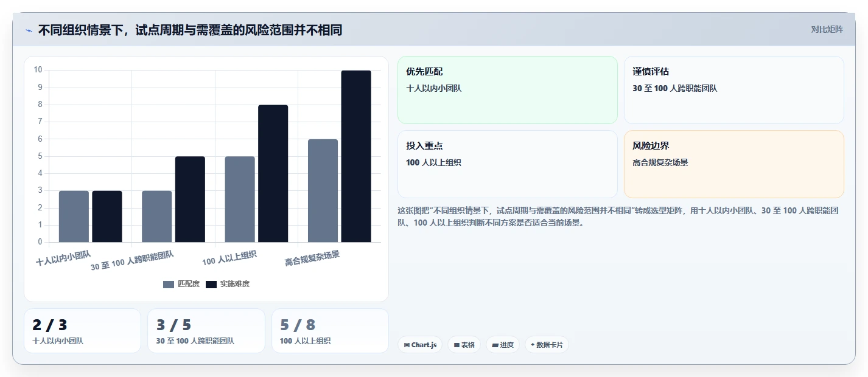Image resolution: width=868 pixels, height=377 pixels.
Task: Click the 匹配度 bar for 30 至 100 人跨职能团队
Action: coord(157,216)
